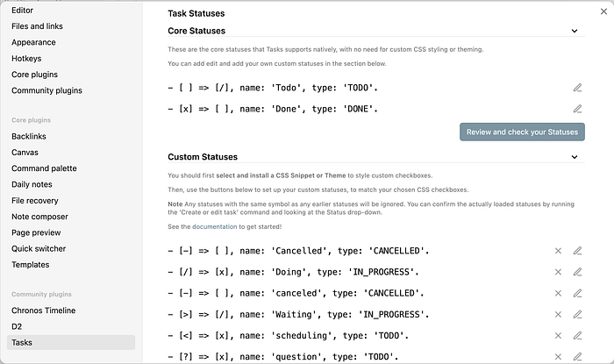The width and height of the screenshot is (614, 364).
Task: Click the 'question' status definition text
Action: pos(283,357)
